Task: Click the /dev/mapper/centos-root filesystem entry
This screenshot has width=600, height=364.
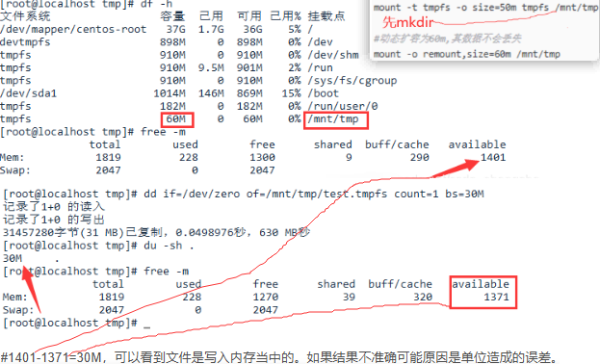Action: 73,30
